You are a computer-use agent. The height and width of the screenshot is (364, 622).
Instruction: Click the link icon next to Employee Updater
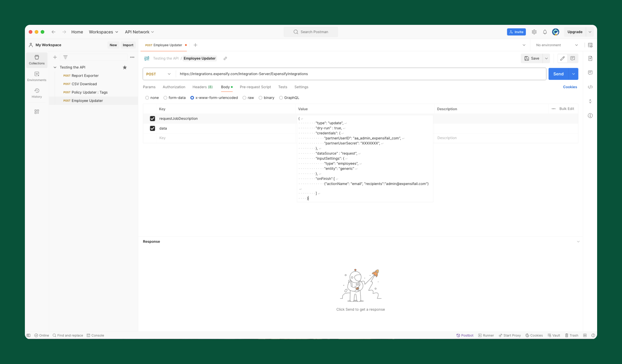(x=225, y=58)
